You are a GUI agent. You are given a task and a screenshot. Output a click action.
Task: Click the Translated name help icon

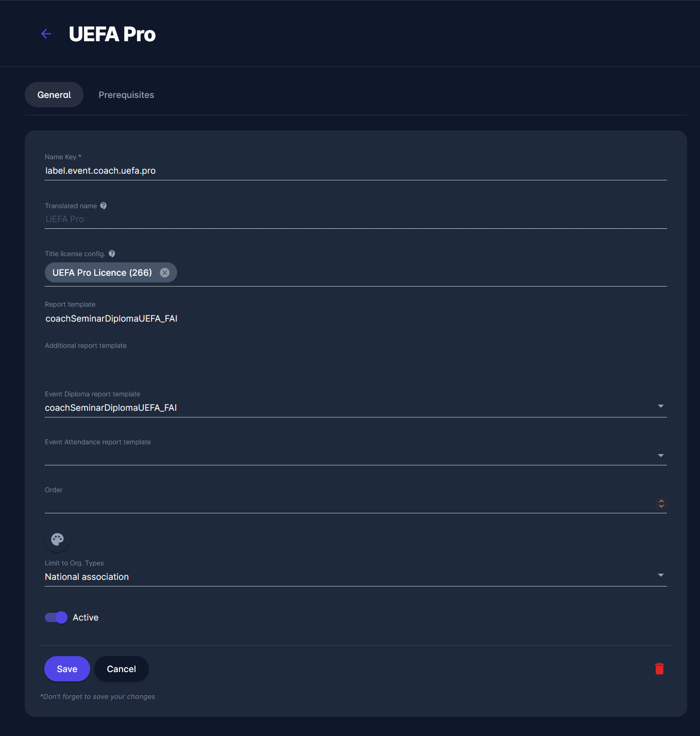pos(104,206)
